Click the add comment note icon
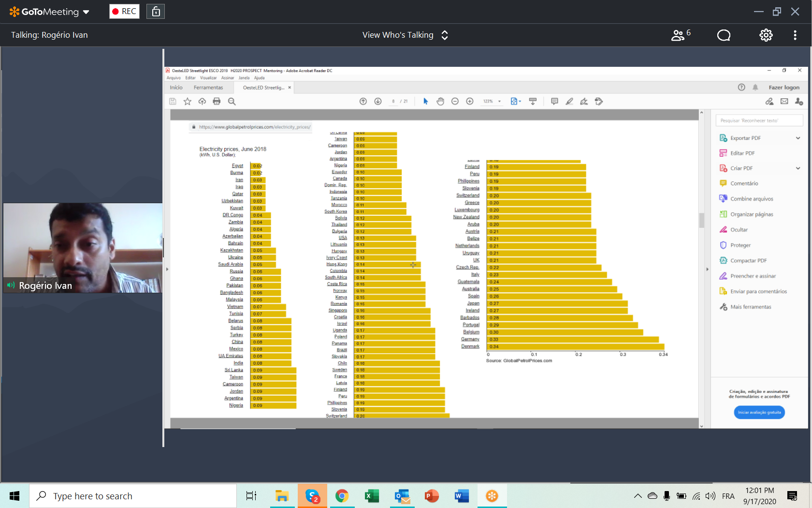 (554, 101)
